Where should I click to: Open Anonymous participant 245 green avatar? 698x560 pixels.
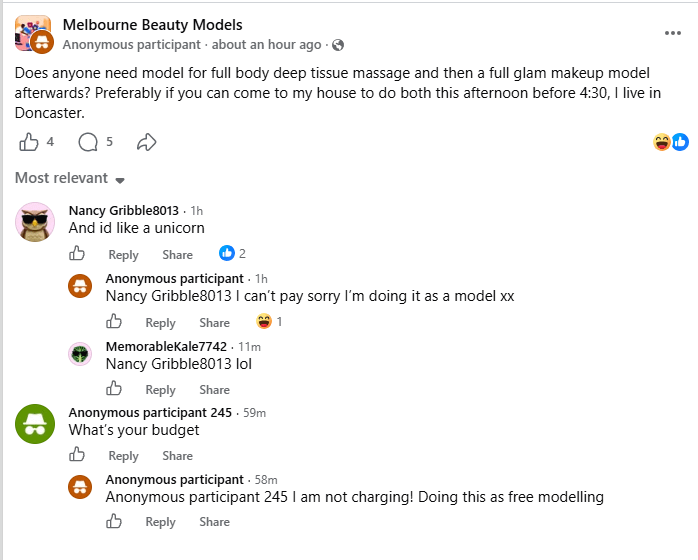35,424
